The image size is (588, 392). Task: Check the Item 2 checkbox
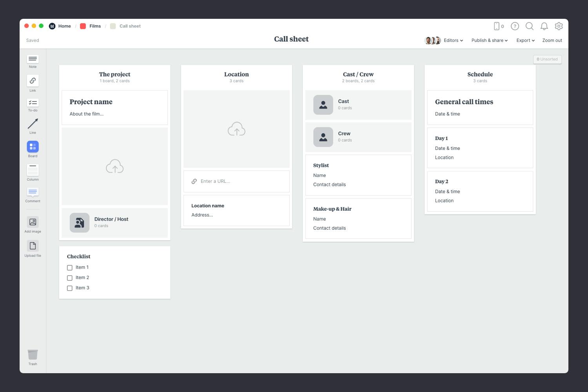click(70, 278)
